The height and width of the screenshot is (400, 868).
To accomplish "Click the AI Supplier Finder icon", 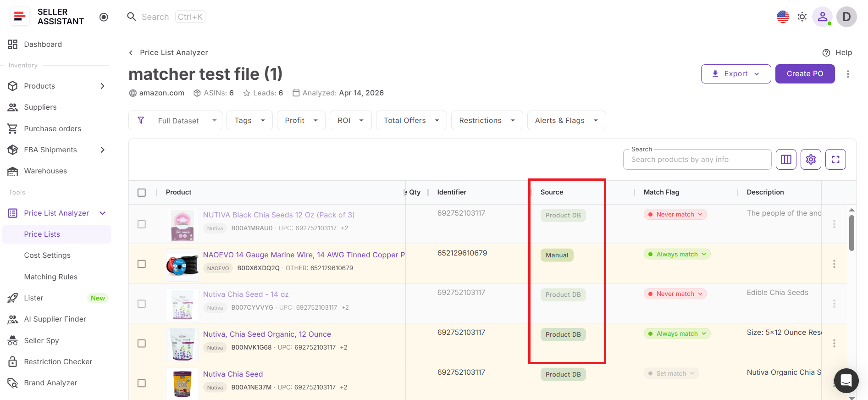I will coord(12,319).
